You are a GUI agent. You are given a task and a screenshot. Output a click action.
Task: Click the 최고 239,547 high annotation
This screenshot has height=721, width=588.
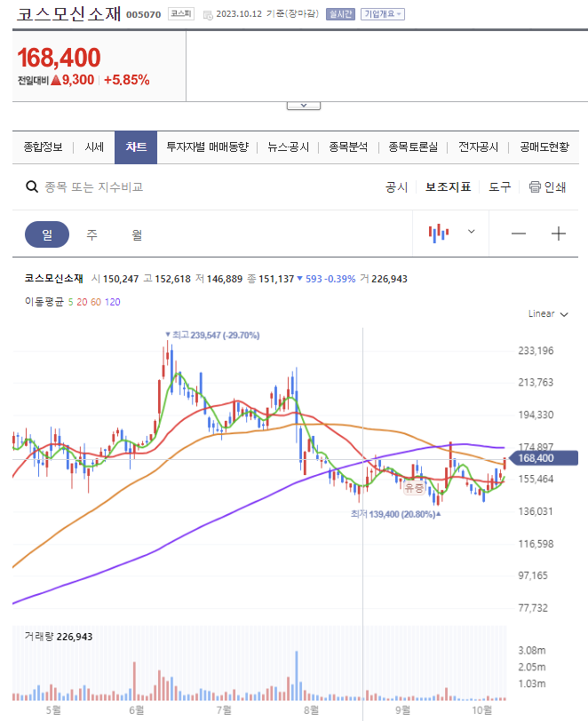click(212, 336)
